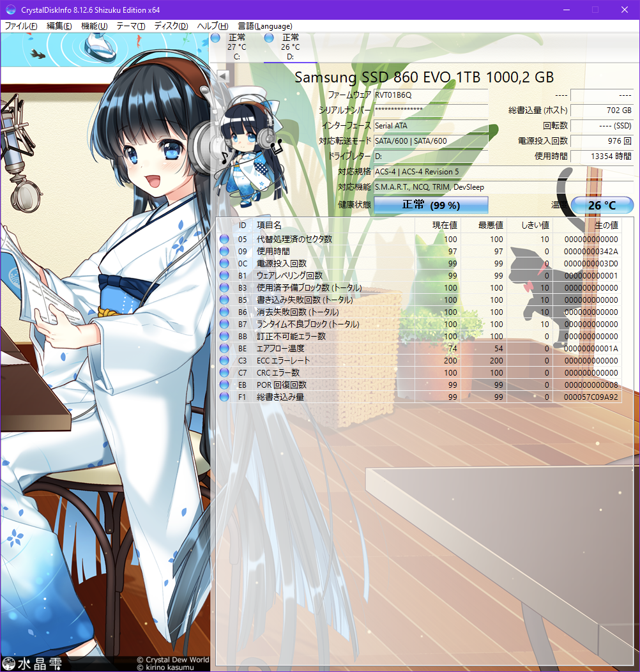Click the blue status orb for drive D:
640x672 pixels.
[x=269, y=38]
